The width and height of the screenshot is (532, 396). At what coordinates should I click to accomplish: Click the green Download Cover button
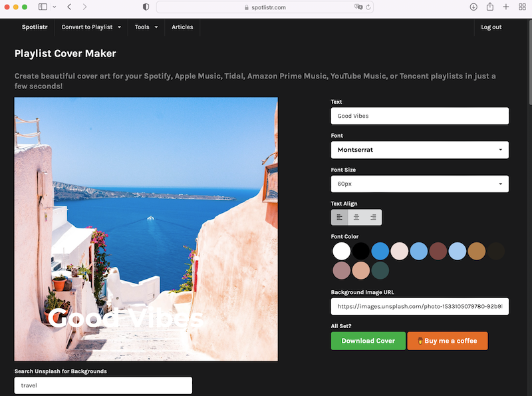pyautogui.click(x=368, y=341)
